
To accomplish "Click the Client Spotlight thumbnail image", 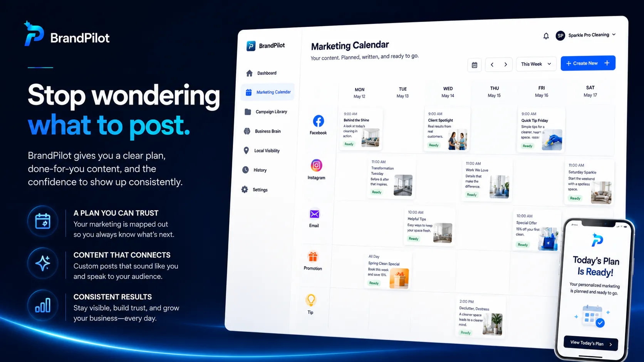I will point(458,139).
